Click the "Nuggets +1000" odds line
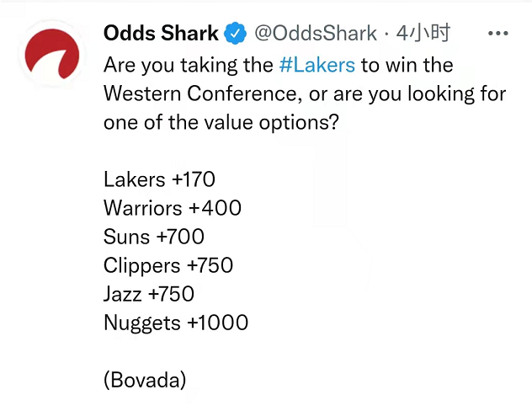 (176, 323)
